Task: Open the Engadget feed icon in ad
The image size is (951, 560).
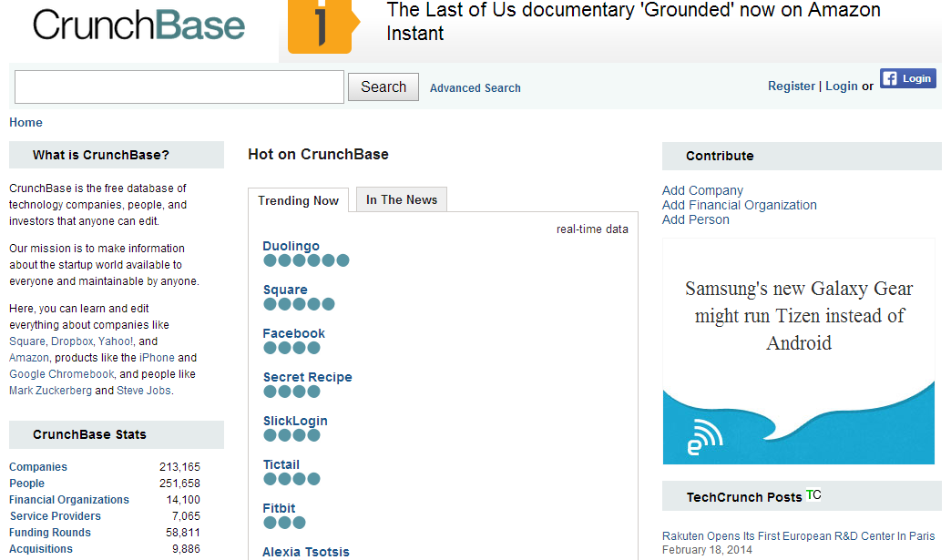Action: coord(705,437)
